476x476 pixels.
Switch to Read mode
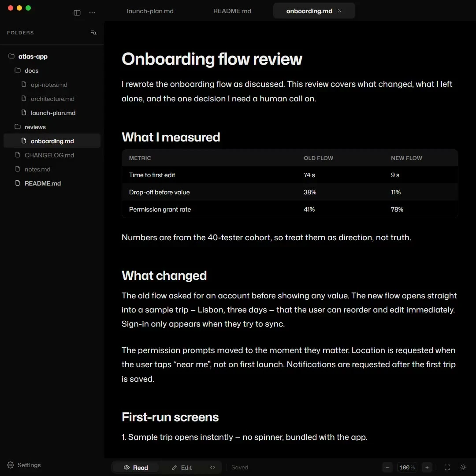[136, 468]
